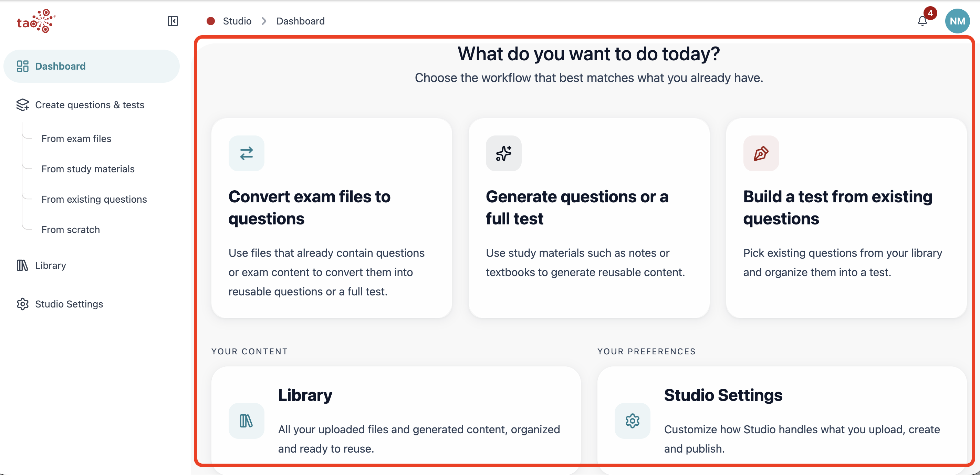Click the convert arrows icon on first card
The width and height of the screenshot is (980, 475).
246,153
